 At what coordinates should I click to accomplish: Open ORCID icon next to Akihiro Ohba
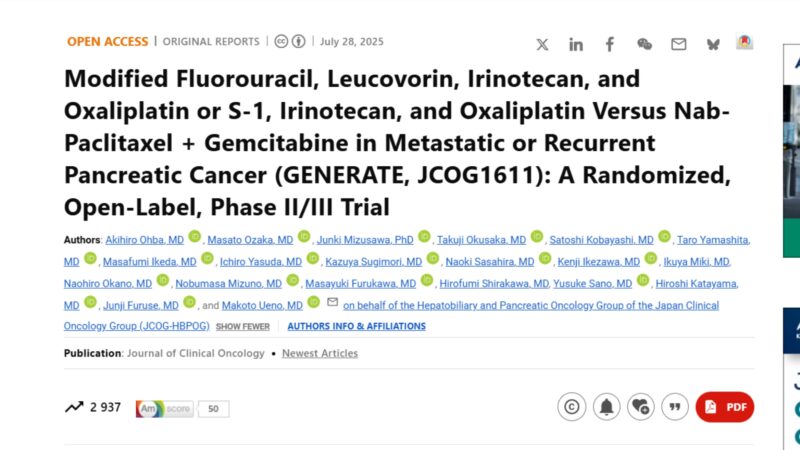(x=194, y=236)
